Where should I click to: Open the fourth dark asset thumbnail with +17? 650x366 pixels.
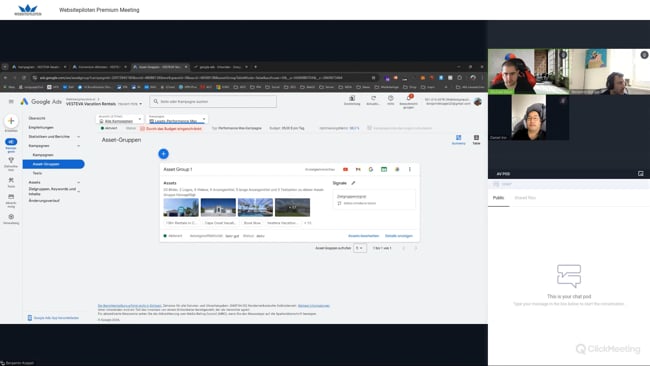point(292,207)
